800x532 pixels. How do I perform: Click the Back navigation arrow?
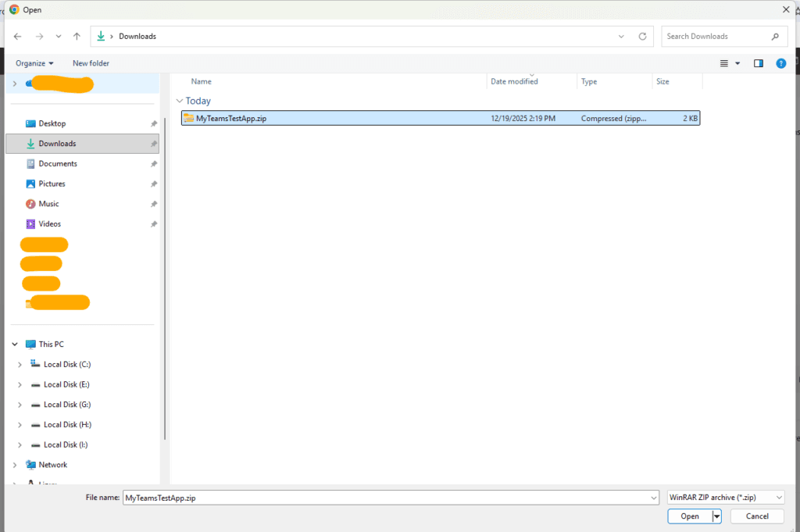click(x=18, y=37)
